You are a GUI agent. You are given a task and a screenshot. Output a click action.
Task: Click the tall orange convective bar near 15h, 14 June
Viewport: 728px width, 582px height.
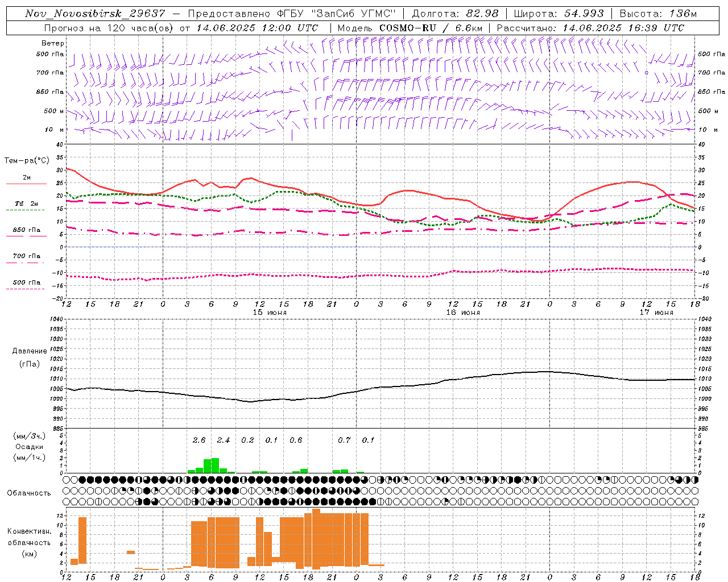(82, 540)
